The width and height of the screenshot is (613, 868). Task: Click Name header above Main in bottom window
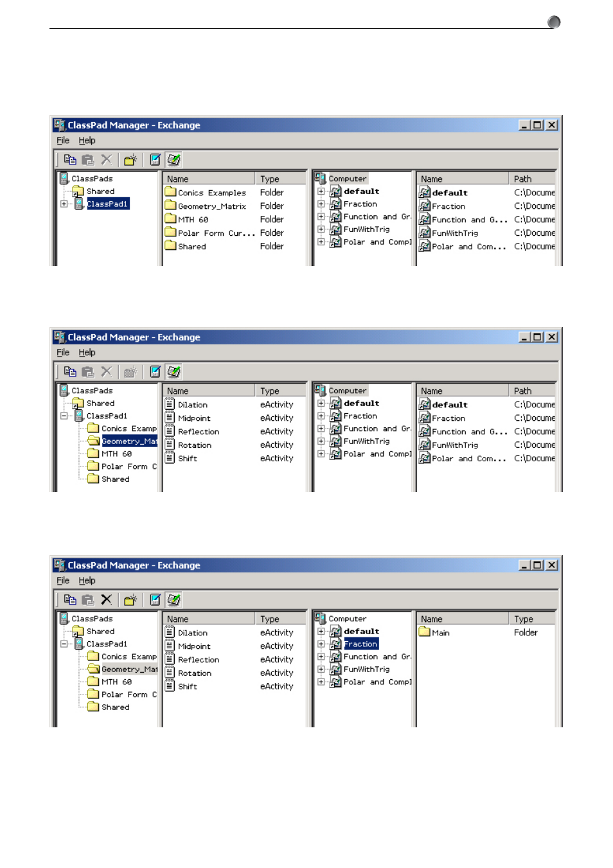(463, 619)
